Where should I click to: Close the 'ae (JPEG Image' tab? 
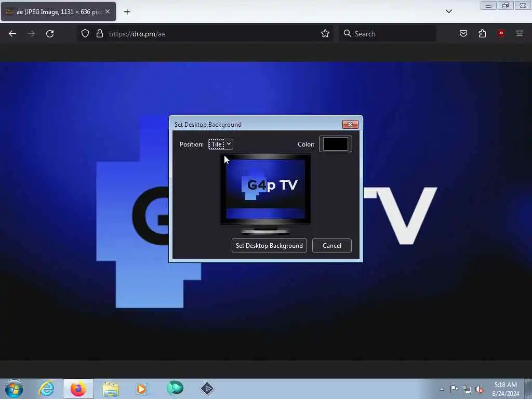(x=108, y=11)
